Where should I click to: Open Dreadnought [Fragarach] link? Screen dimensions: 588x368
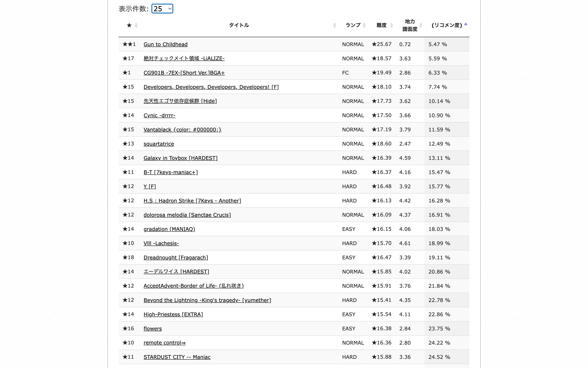click(176, 257)
